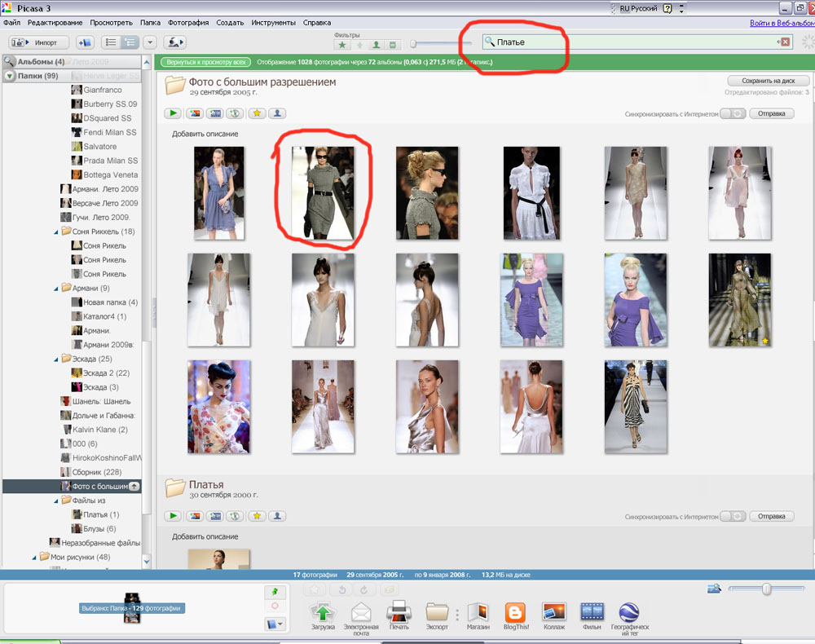The image size is (815, 644).
Task: Open the Фотография menu
Action: pos(190,23)
